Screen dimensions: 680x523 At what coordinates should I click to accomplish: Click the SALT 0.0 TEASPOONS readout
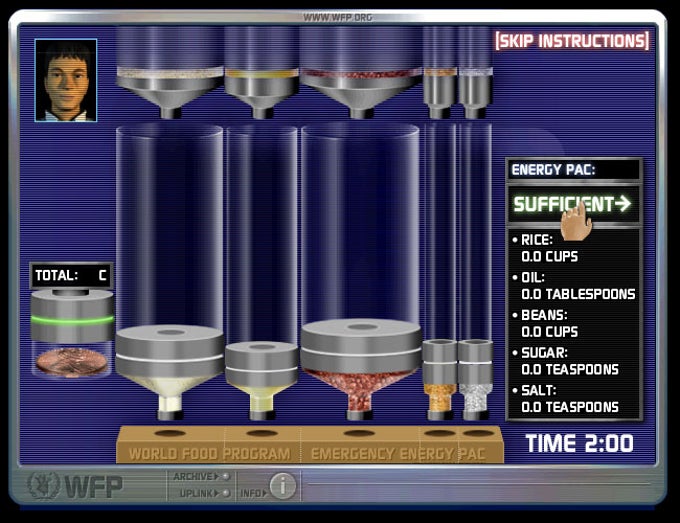566,399
